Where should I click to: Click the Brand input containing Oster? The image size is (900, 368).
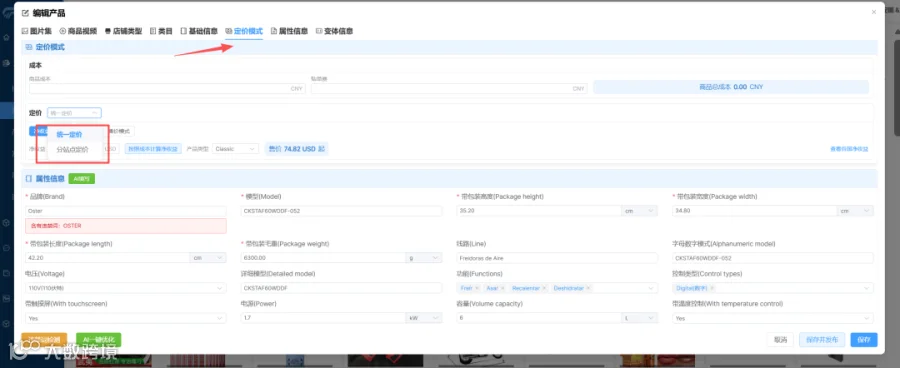coord(126,211)
